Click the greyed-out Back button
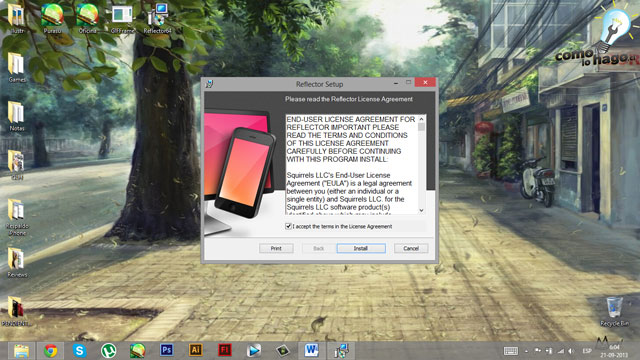The width and height of the screenshot is (640, 360). tap(318, 248)
